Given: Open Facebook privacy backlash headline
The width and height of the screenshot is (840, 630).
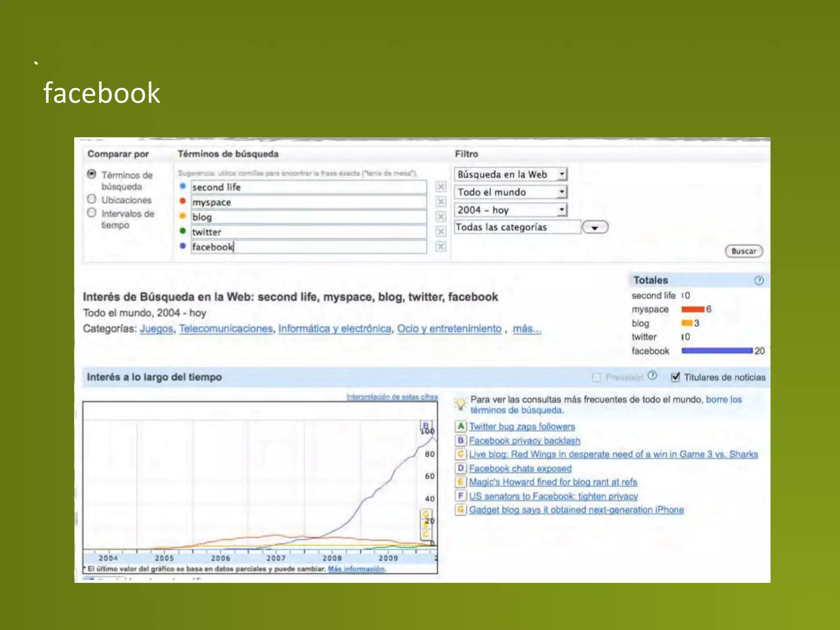Looking at the screenshot, I should coord(525,441).
